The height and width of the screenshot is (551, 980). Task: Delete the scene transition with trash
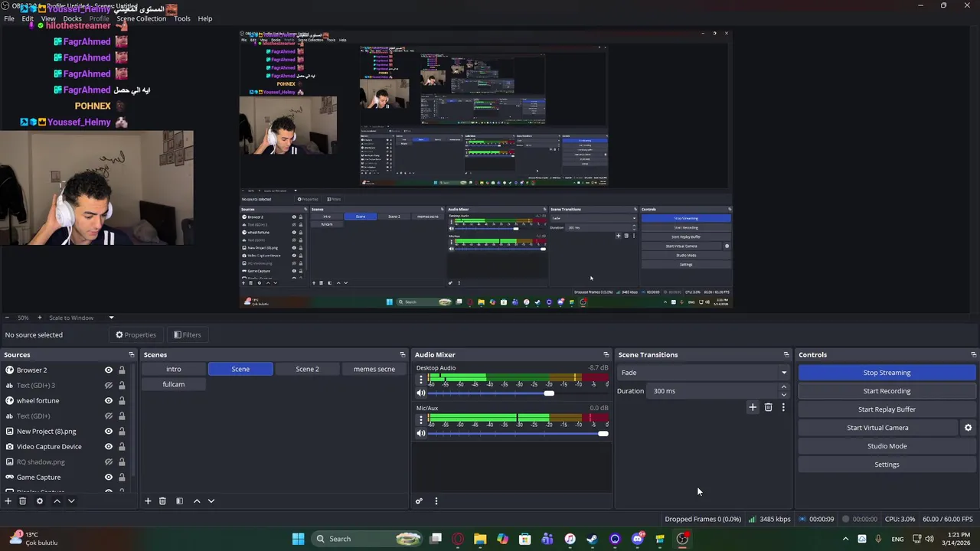coord(769,408)
